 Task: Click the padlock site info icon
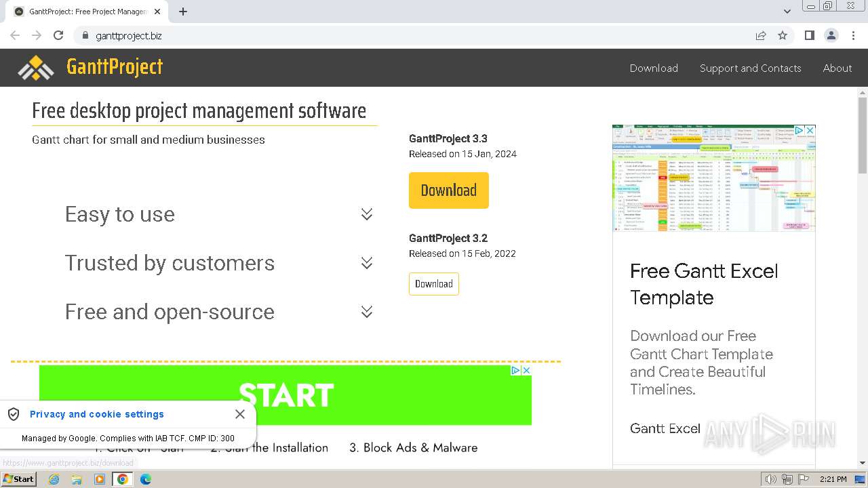pyautogui.click(x=85, y=35)
